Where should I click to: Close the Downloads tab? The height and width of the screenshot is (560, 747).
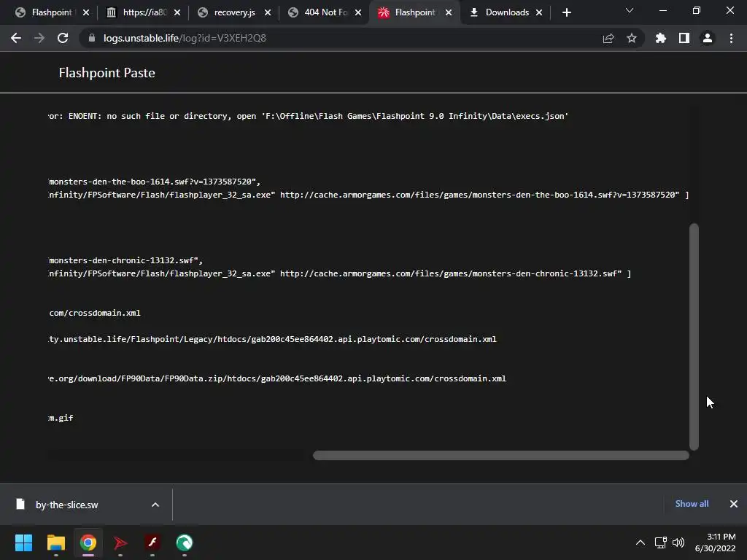539,12
